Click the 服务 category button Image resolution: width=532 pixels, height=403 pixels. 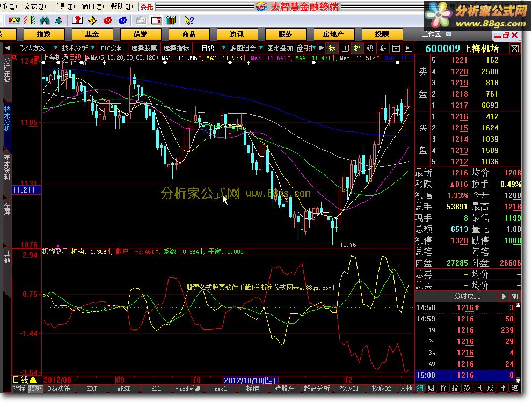(x=286, y=34)
